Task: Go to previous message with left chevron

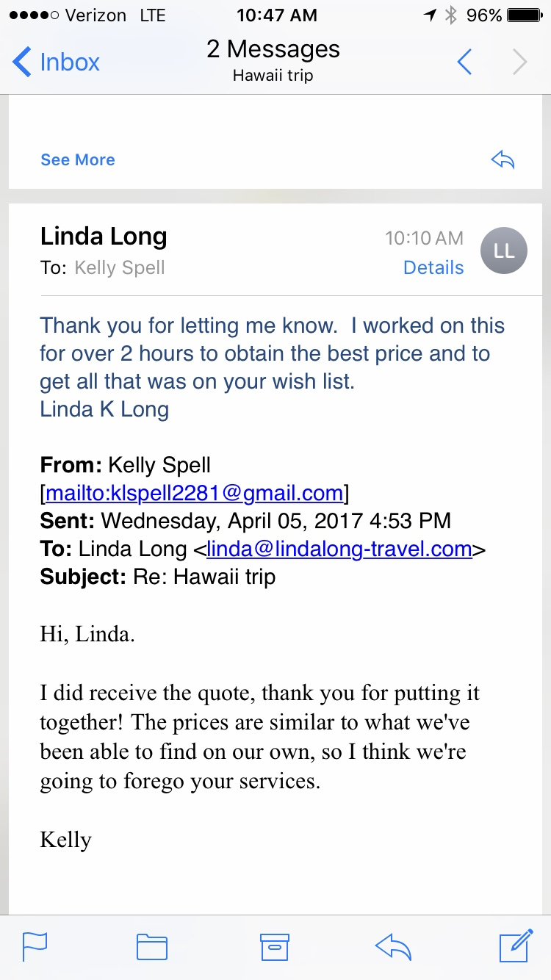Action: pos(464,62)
